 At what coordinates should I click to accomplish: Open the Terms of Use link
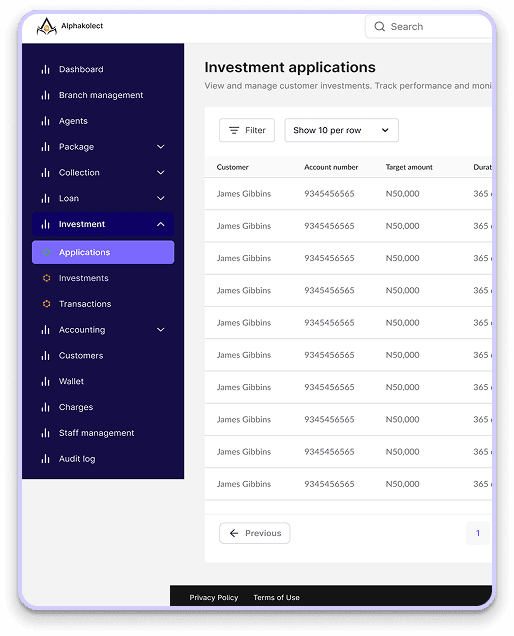[277, 597]
